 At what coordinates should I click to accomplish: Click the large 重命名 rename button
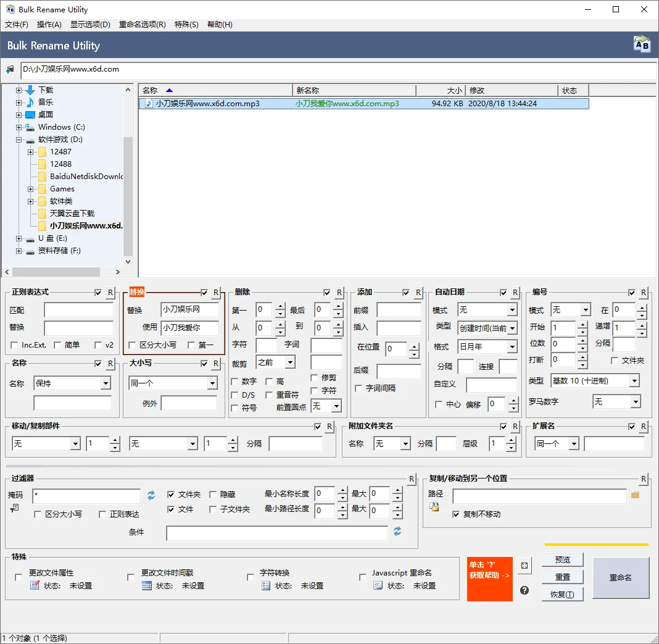point(620,578)
